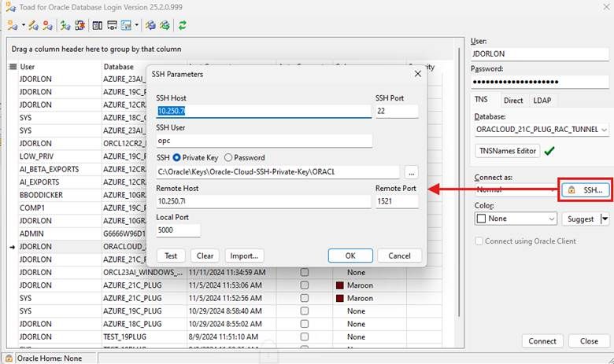Toggle checkbox in JDORLON AZURE_21C_PLUG row
Image resolution: width=614 pixels, height=364 pixels.
pyautogui.click(x=305, y=285)
